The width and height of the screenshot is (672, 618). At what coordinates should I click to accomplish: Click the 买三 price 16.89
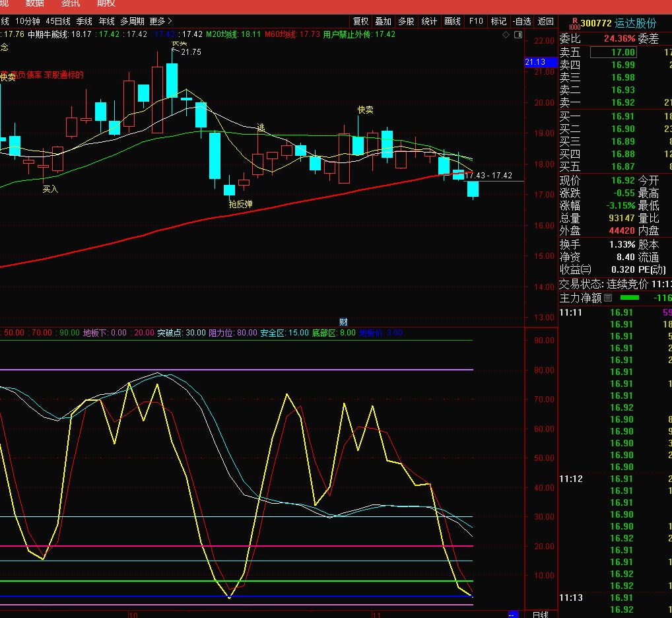click(622, 141)
